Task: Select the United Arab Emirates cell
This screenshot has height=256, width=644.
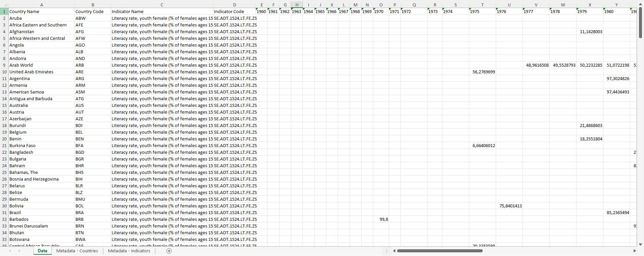Action: pos(42,72)
